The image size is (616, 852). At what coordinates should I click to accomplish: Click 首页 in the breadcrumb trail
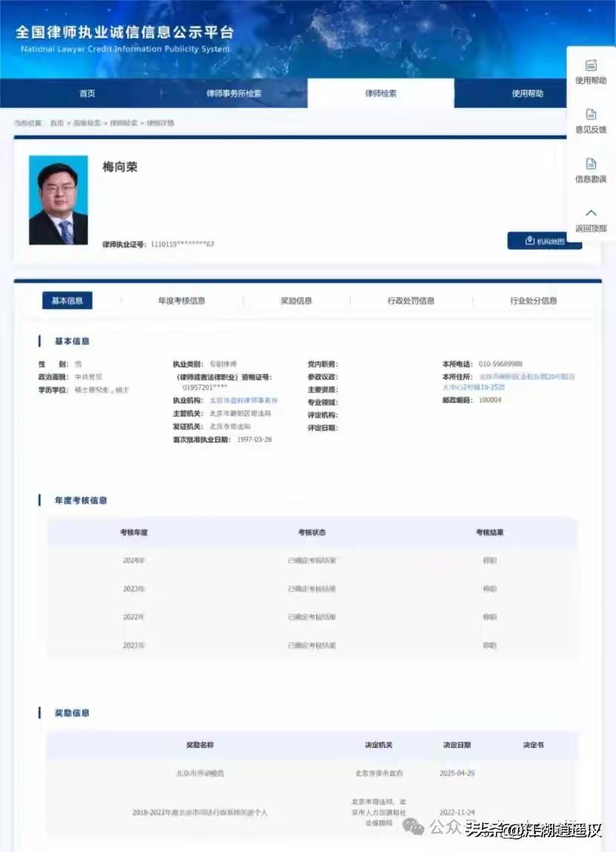click(x=57, y=122)
